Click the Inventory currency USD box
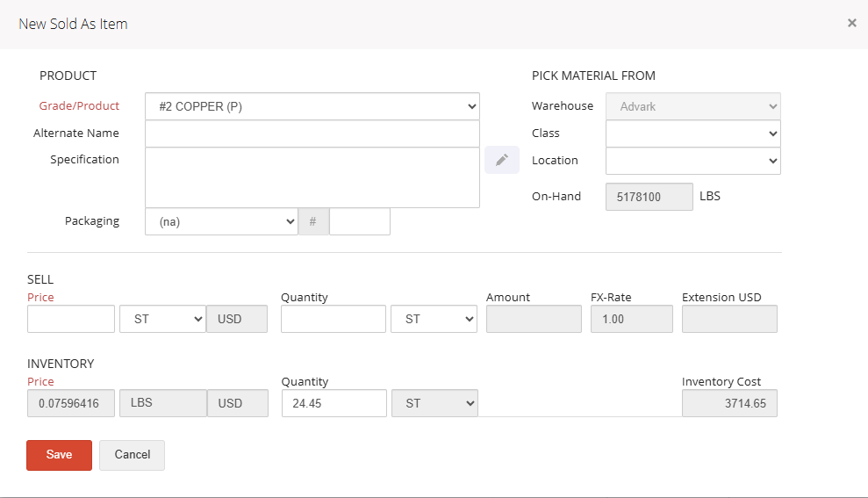Viewport: 868px width, 498px height. (x=238, y=403)
